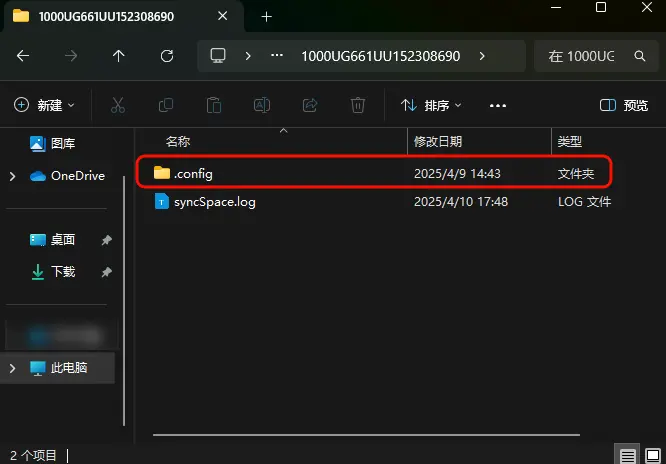Expand the OneDrive tree node
666x464 pixels.
[12, 176]
